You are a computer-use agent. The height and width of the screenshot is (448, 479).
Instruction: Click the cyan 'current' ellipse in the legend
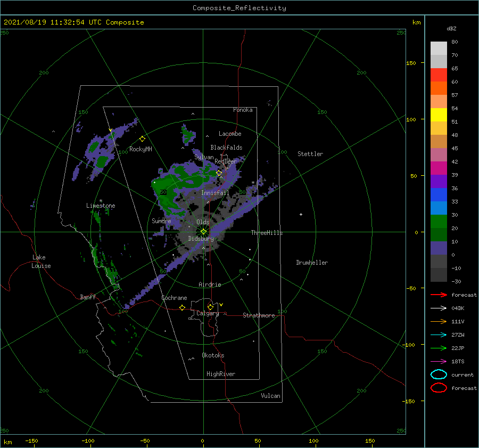click(x=439, y=374)
